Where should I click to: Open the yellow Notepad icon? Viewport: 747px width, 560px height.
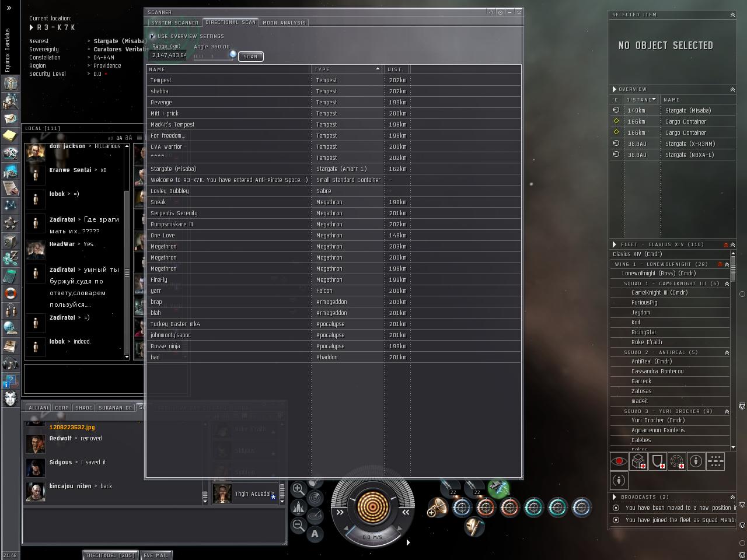[11, 136]
